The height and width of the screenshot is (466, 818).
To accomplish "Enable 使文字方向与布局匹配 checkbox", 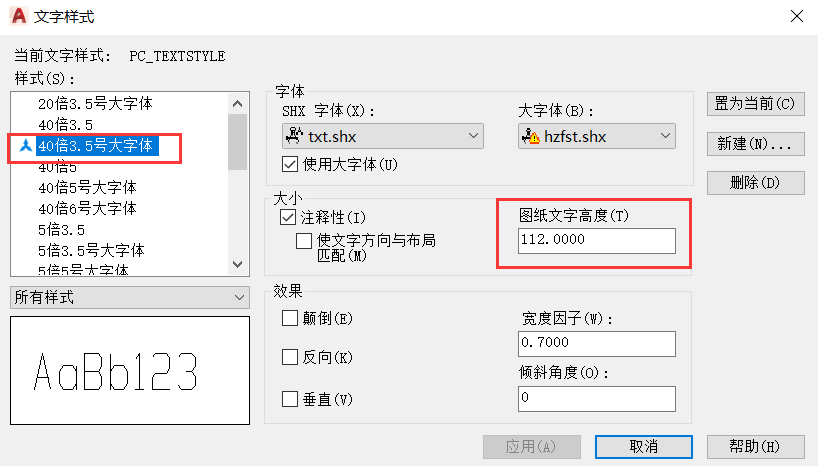I will click(303, 241).
